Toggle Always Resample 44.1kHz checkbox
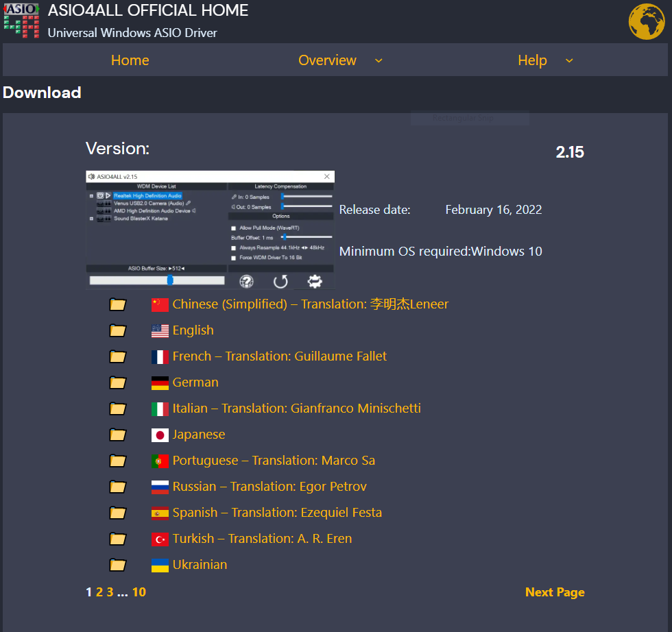 point(234,248)
